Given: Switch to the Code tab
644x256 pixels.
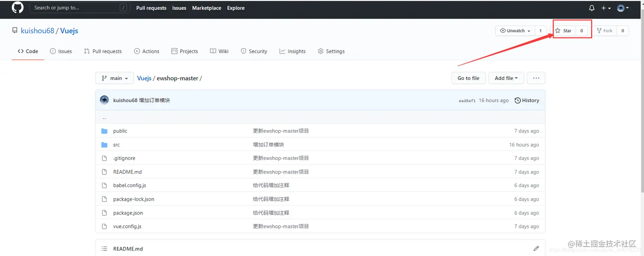Looking at the screenshot, I should tap(28, 51).
